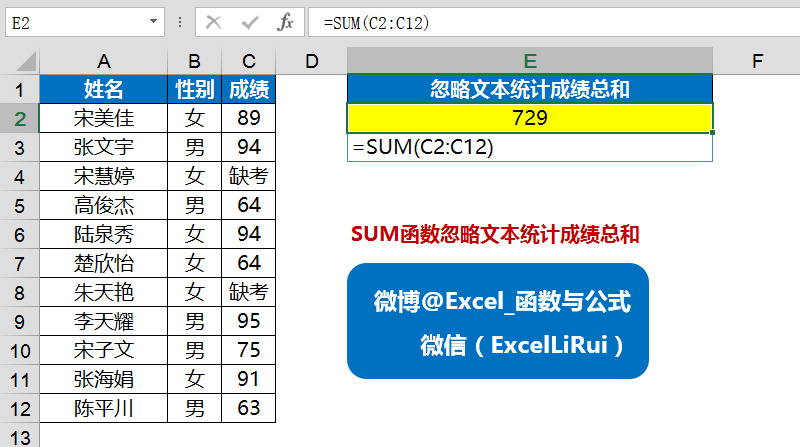Select column D header
The height and width of the screenshot is (447, 800).
[x=311, y=61]
